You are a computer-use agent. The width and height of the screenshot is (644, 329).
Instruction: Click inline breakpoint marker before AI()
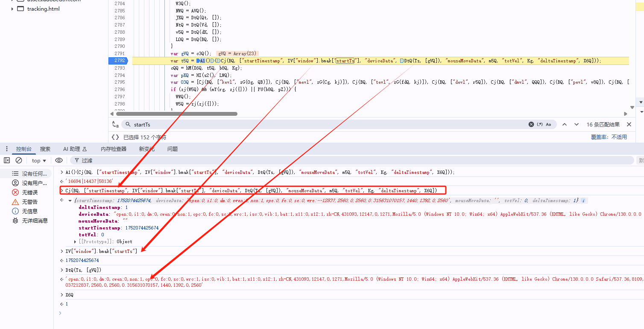click(199, 61)
